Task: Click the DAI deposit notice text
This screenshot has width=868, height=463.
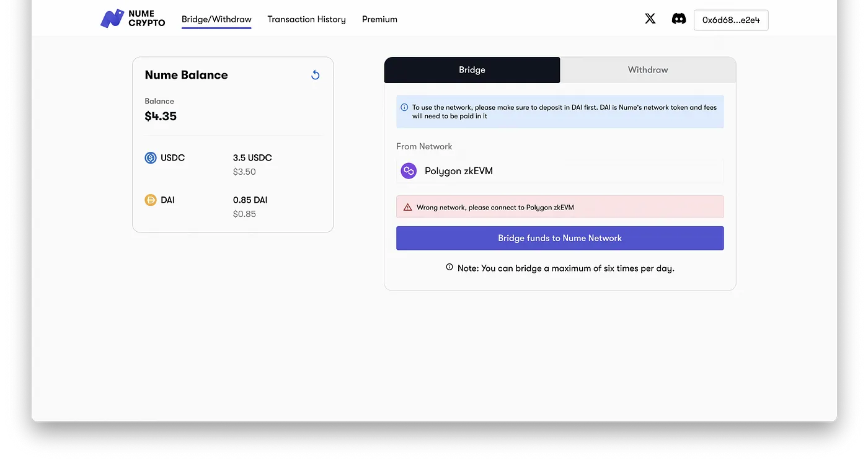Action: click(x=564, y=112)
